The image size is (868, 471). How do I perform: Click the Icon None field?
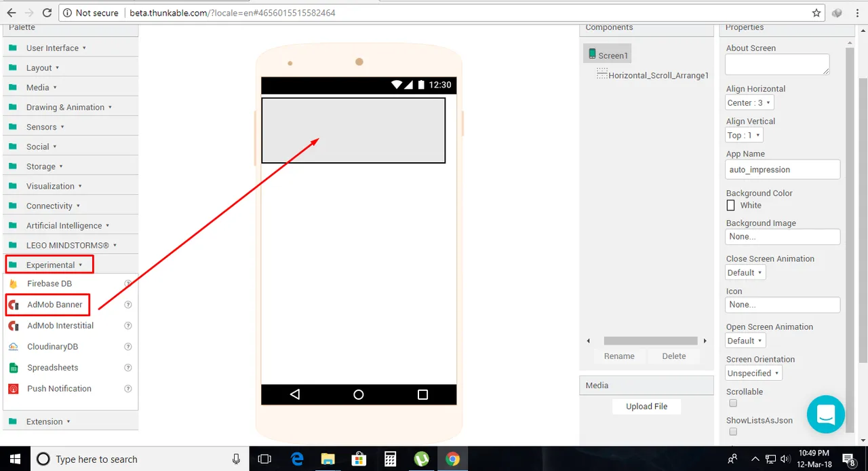coord(783,305)
